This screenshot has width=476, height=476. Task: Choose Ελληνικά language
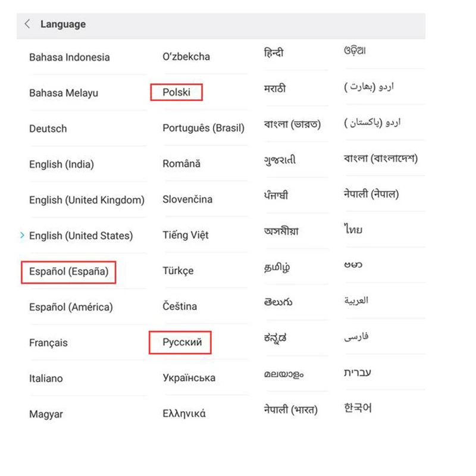coord(184,414)
